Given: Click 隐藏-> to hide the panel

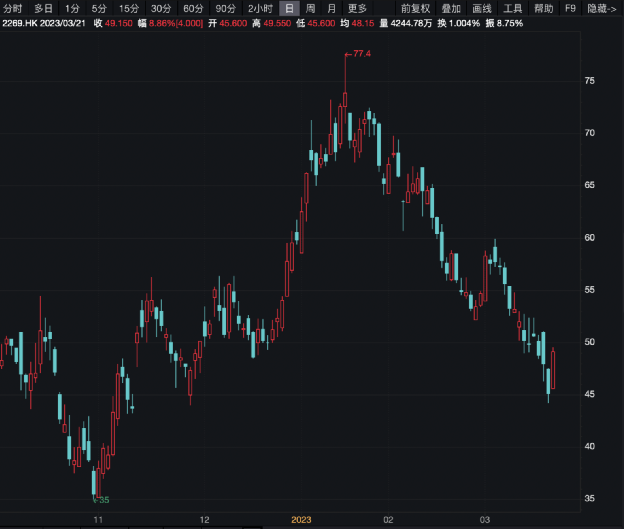Looking at the screenshot, I should point(602,8).
